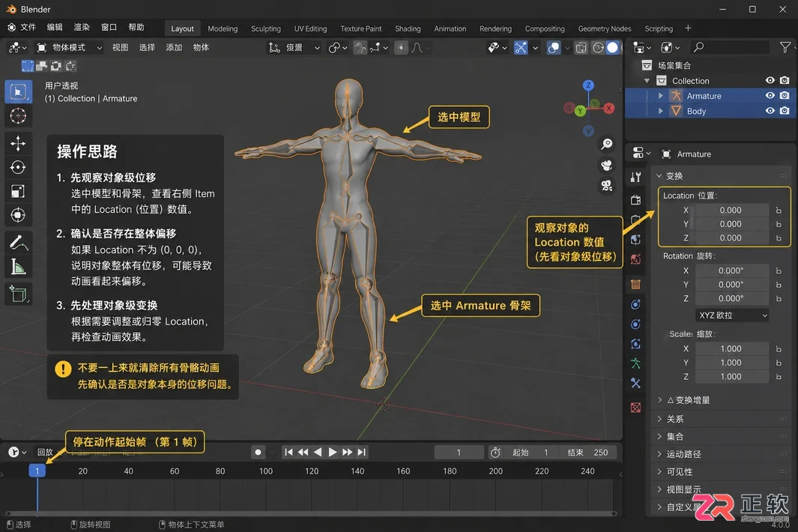Select the Box Select tool

coord(18,91)
